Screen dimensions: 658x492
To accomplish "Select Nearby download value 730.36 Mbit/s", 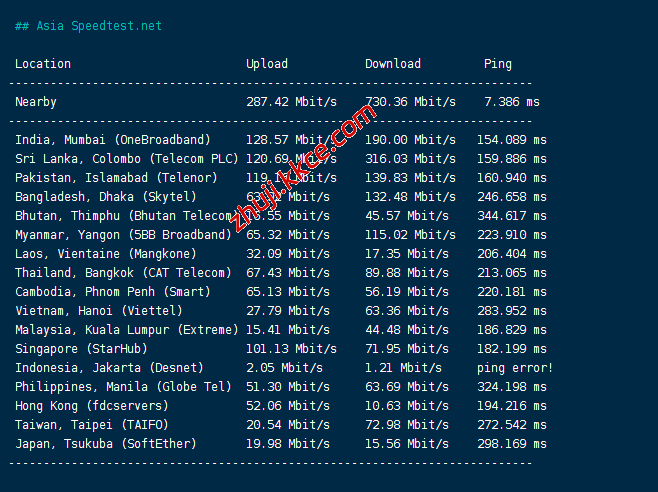I will [410, 102].
